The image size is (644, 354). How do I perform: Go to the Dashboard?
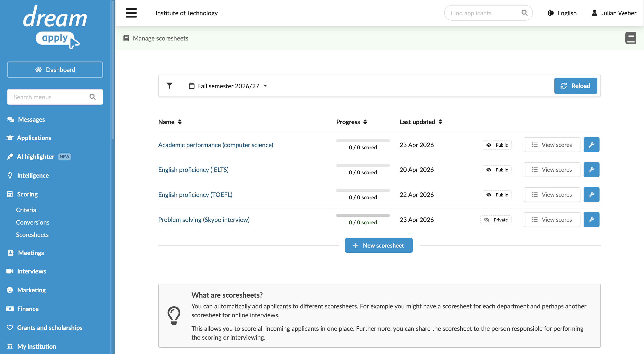point(55,69)
